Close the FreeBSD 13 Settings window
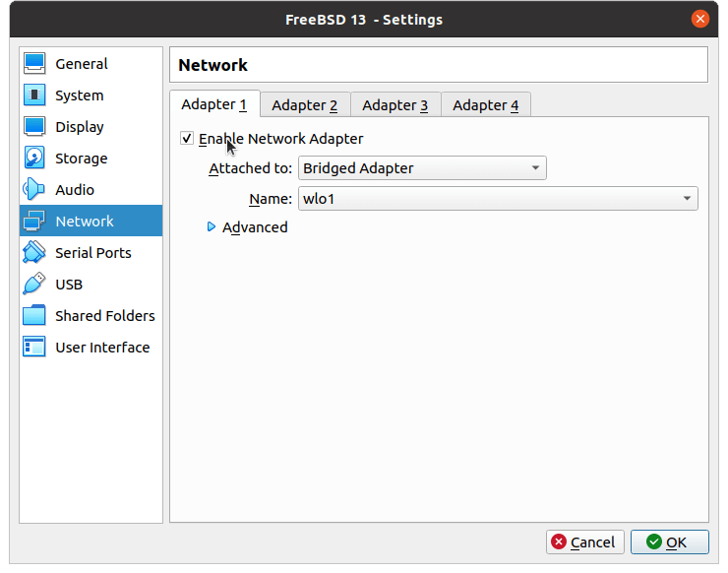 pos(700,19)
